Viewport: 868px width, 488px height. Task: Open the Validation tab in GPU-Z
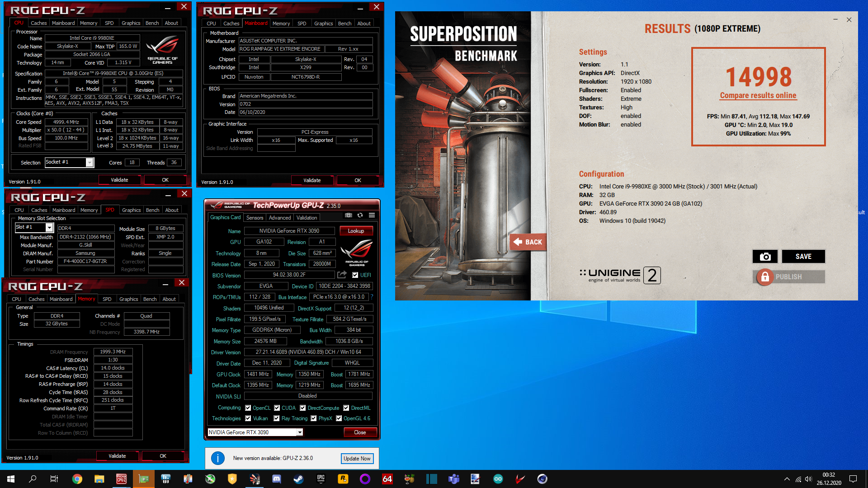(307, 218)
